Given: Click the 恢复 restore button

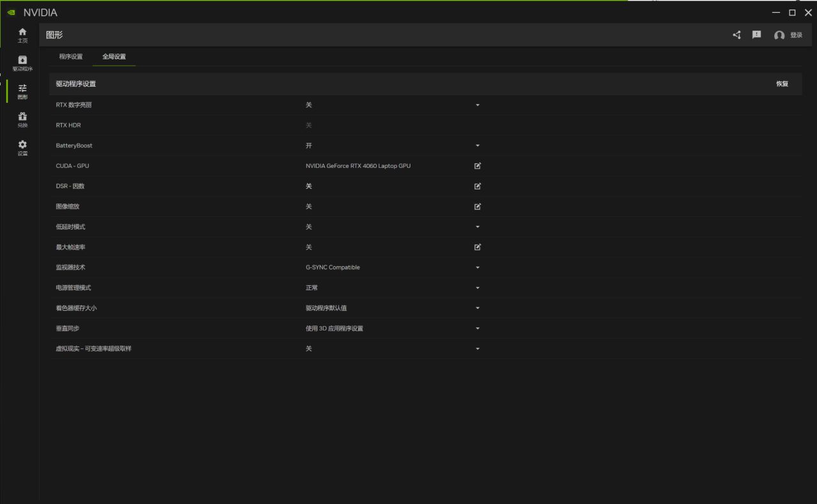Looking at the screenshot, I should tap(782, 84).
